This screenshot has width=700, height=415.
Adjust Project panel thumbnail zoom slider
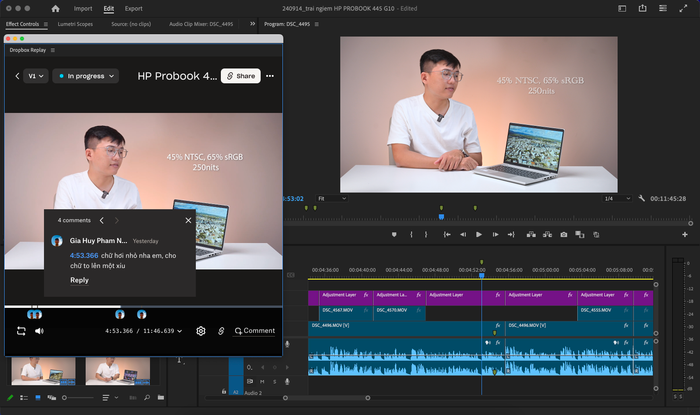78,397
